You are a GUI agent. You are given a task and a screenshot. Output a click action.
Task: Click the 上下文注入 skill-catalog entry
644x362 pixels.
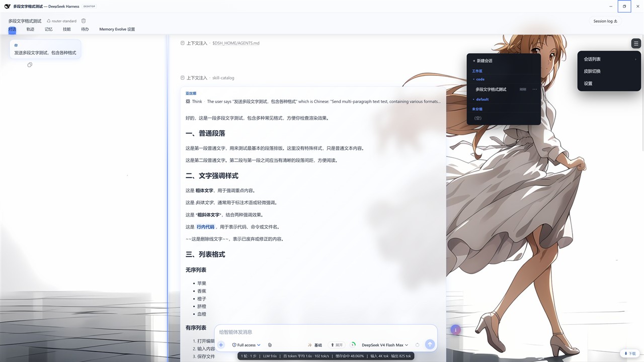[208, 78]
